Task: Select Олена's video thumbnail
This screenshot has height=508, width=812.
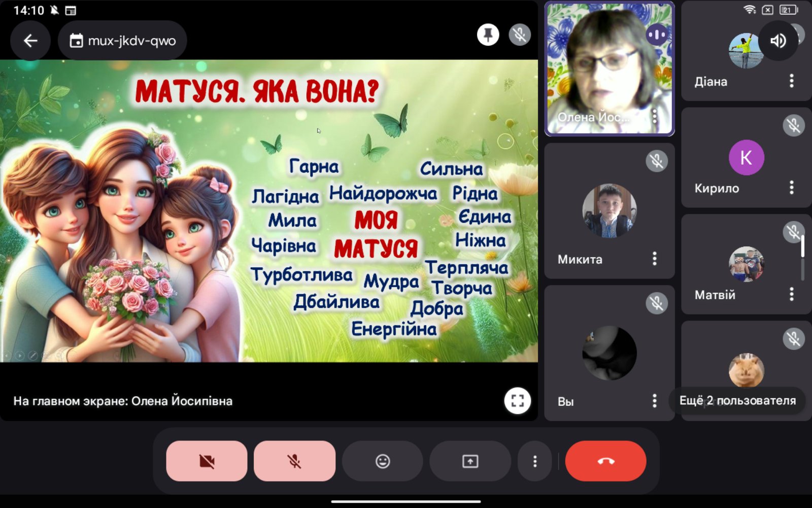Action: (610, 69)
